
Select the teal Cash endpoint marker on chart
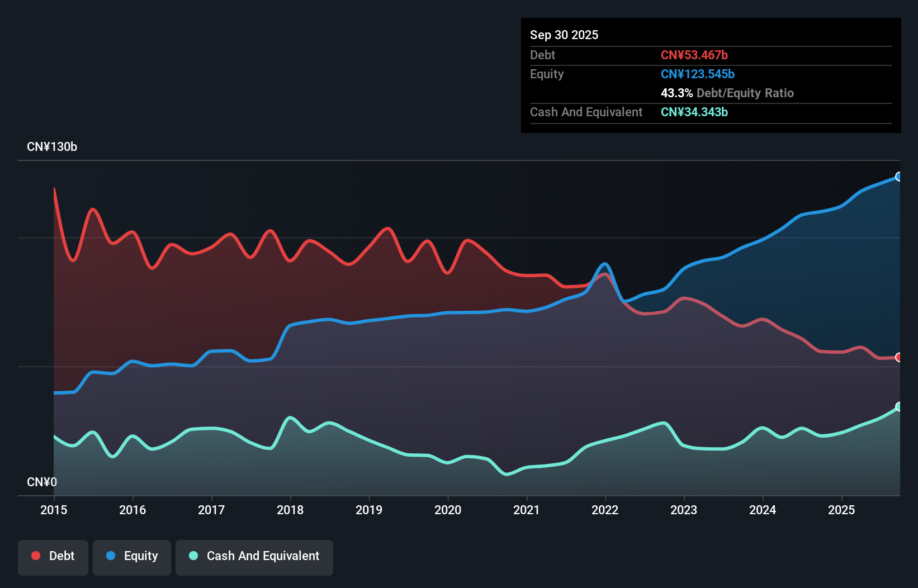[898, 406]
